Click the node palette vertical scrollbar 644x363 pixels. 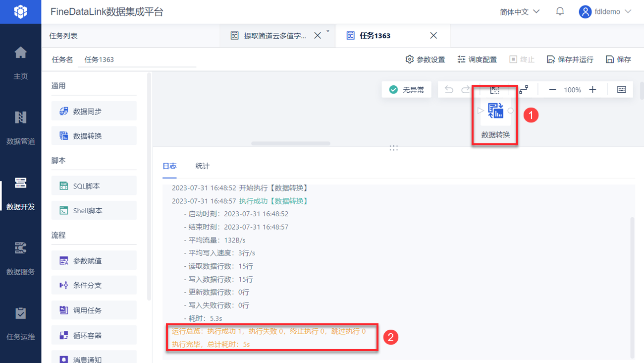click(x=149, y=186)
